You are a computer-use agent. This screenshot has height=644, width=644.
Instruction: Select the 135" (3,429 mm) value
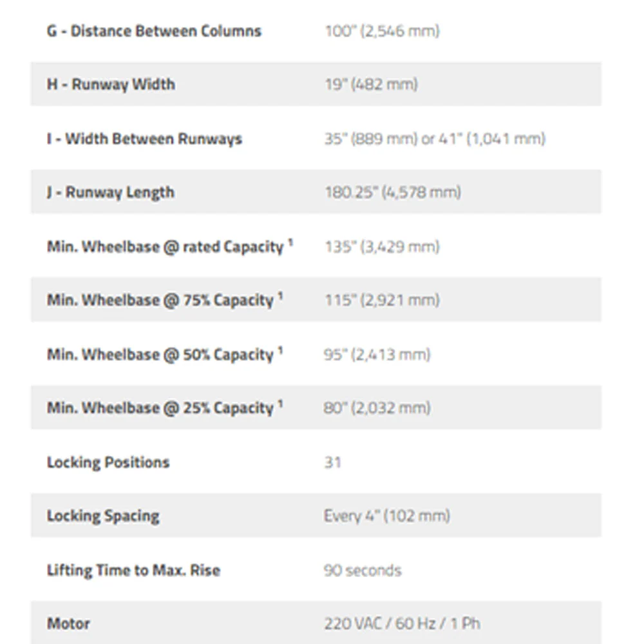(x=382, y=247)
